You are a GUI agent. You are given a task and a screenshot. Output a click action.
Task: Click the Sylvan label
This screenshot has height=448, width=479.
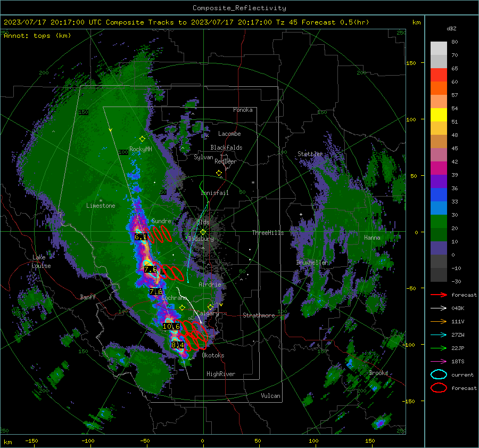click(203, 157)
